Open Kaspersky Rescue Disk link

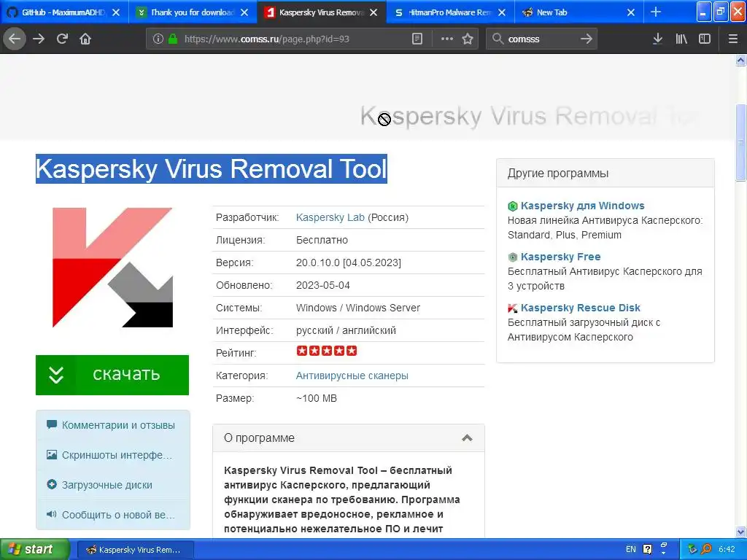(x=580, y=308)
